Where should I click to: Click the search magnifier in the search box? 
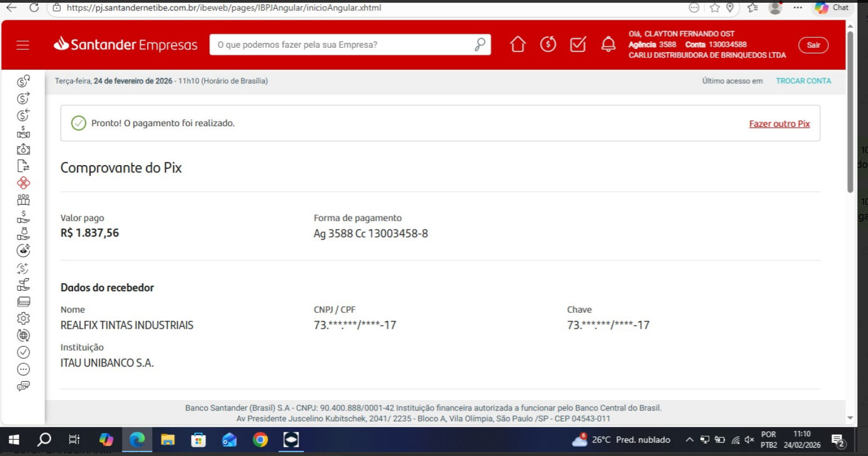click(479, 44)
